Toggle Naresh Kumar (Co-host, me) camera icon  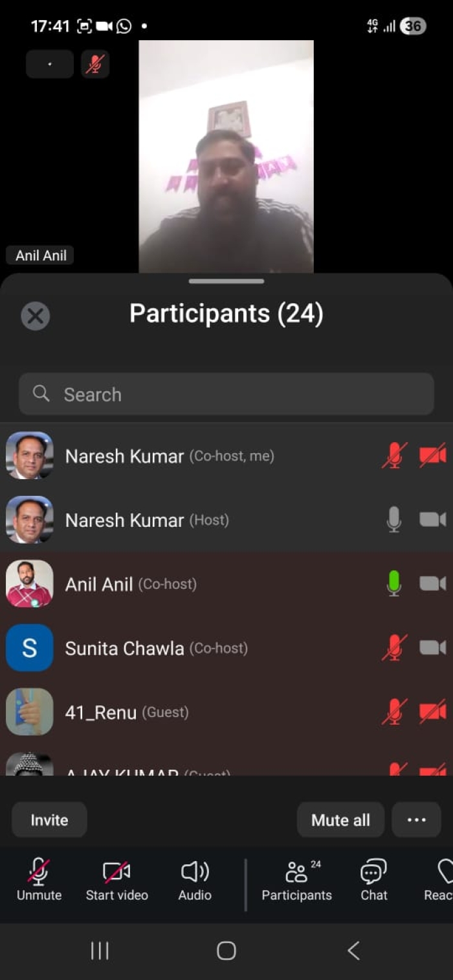point(432,456)
